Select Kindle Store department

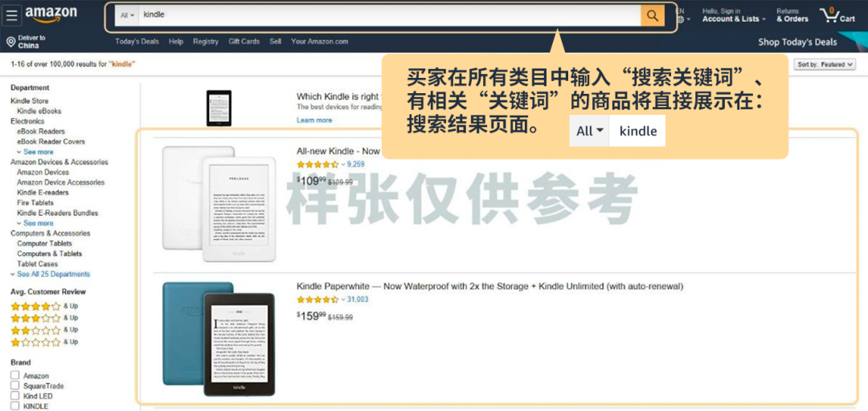click(30, 100)
